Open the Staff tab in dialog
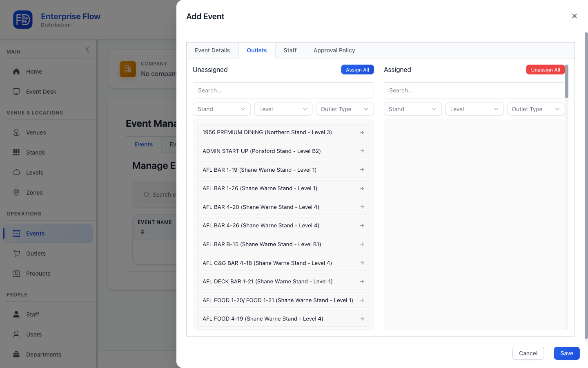 click(x=290, y=50)
